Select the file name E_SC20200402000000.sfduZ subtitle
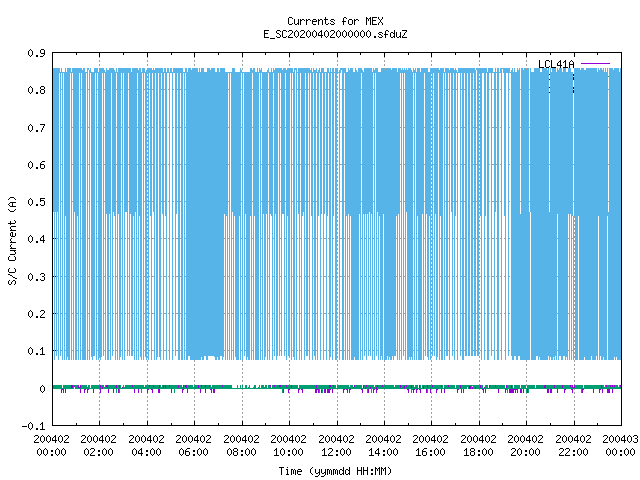 (x=335, y=34)
